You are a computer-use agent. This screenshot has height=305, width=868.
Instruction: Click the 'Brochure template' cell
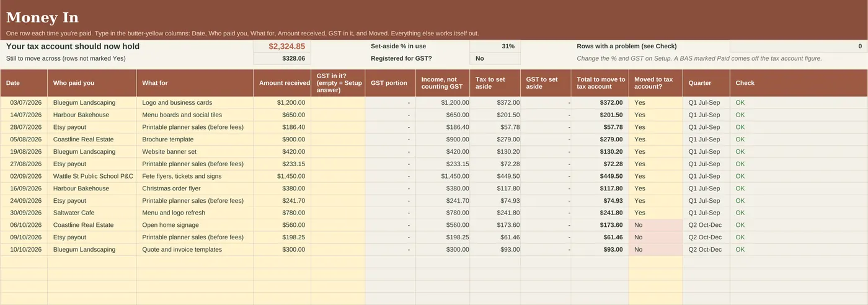pos(195,139)
